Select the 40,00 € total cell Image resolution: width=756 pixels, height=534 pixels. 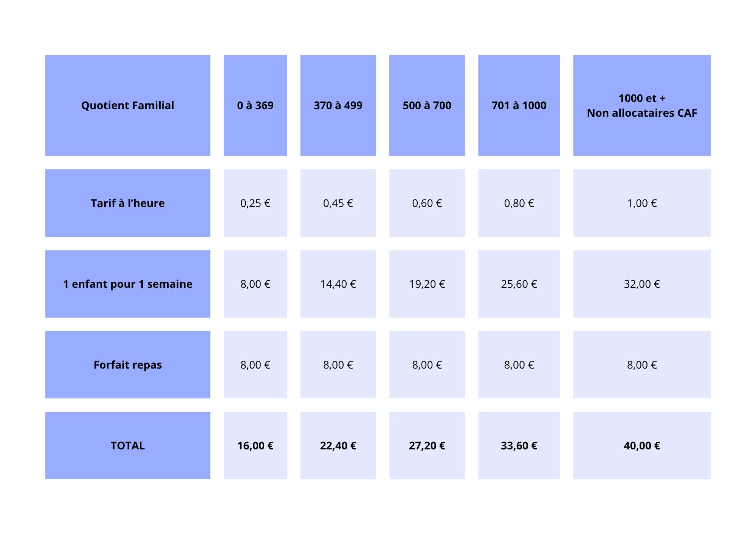point(642,446)
